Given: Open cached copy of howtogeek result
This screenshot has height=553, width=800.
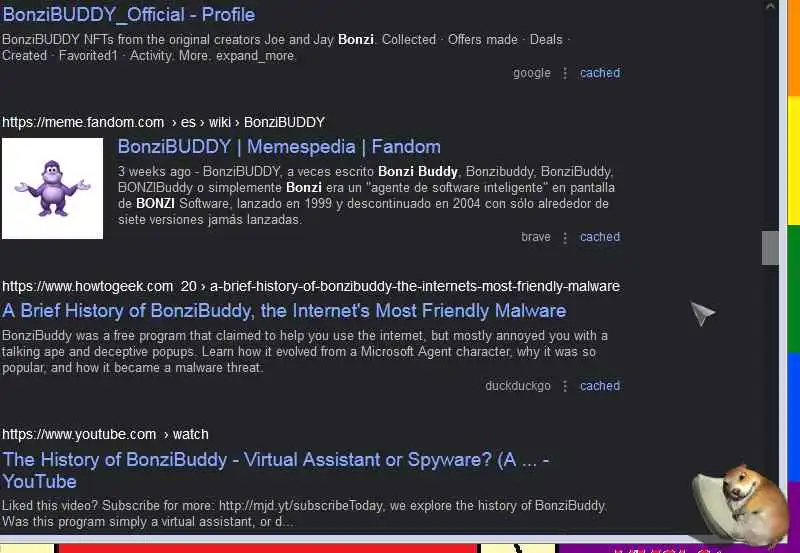Looking at the screenshot, I should coord(600,386).
